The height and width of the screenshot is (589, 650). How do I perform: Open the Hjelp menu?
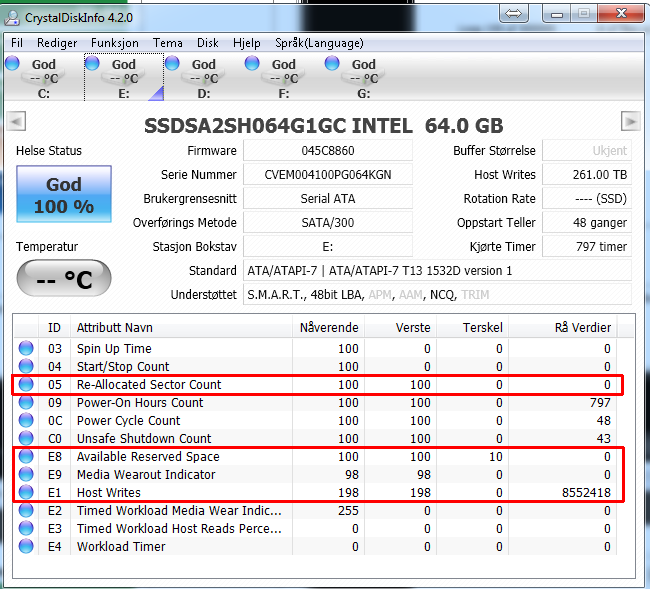click(247, 43)
